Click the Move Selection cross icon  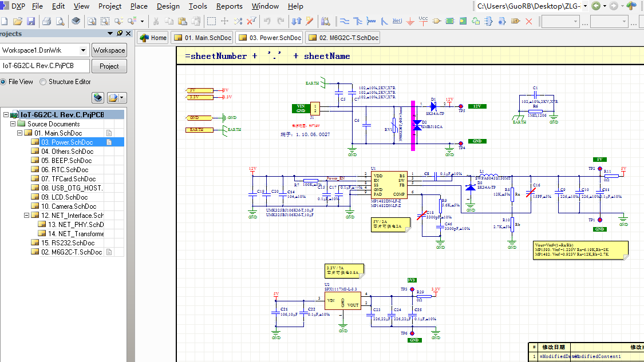point(224,21)
